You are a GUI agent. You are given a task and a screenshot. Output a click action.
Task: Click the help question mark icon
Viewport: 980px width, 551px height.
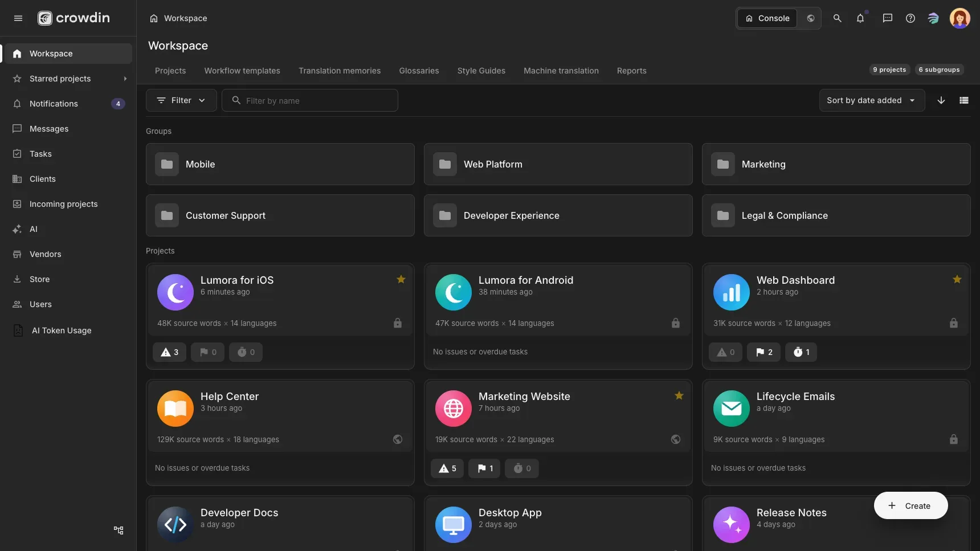(x=910, y=18)
